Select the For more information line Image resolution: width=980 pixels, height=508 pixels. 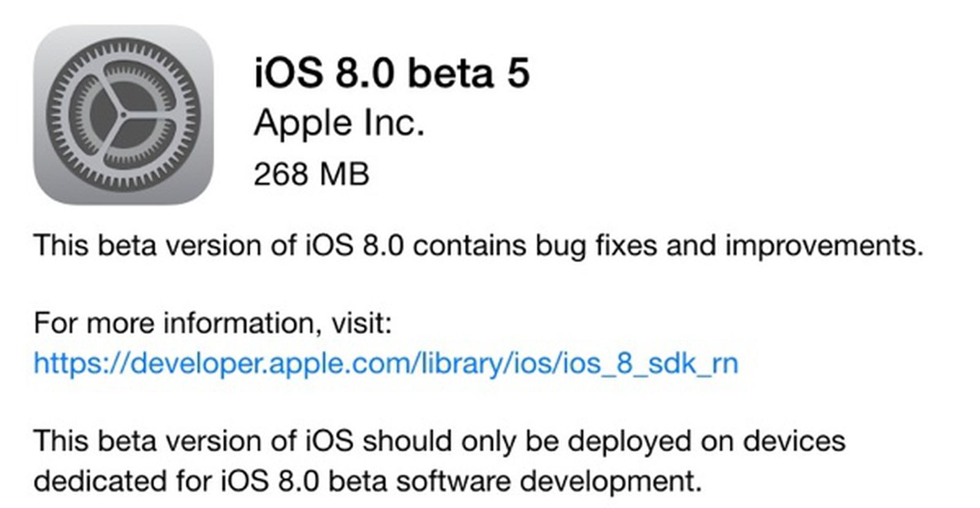[214, 319]
